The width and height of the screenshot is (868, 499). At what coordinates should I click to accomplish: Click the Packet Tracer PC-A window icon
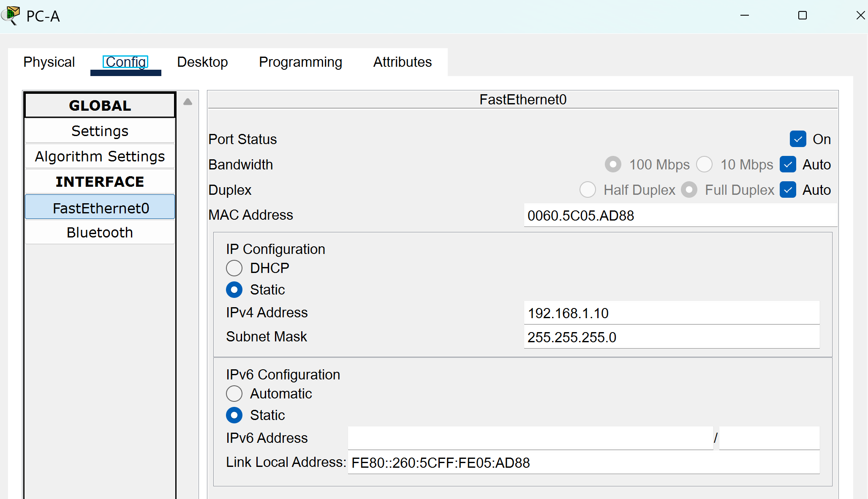tap(11, 15)
